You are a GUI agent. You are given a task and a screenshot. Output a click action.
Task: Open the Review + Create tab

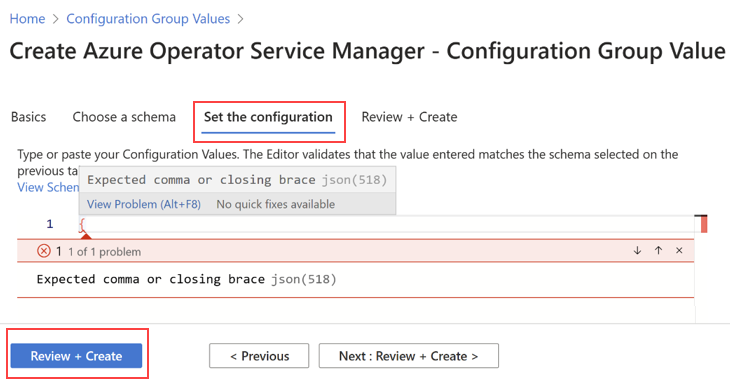coord(409,117)
